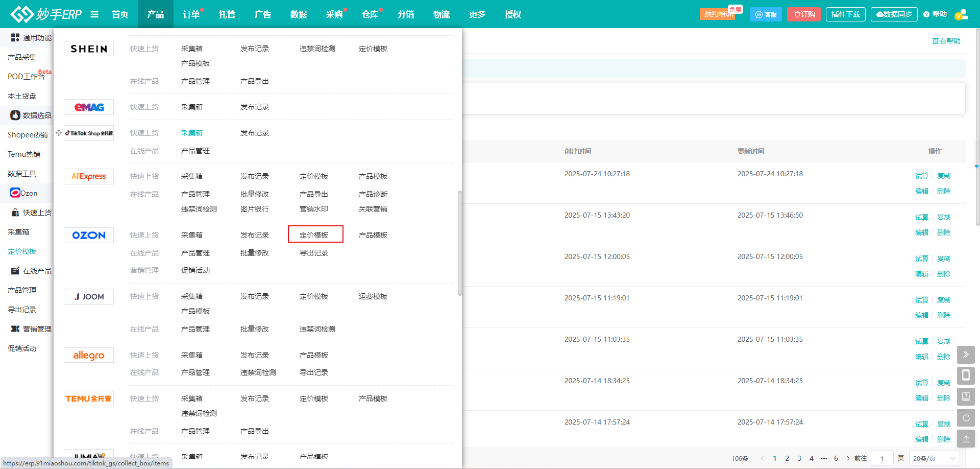Click the OZON platform logo
The width and height of the screenshot is (980, 469).
(89, 235)
